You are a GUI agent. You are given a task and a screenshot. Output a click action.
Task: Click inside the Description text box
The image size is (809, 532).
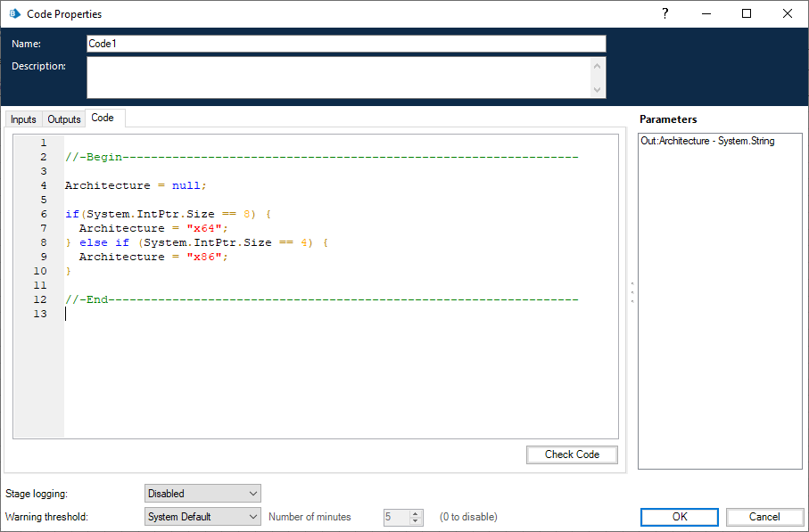click(339, 78)
